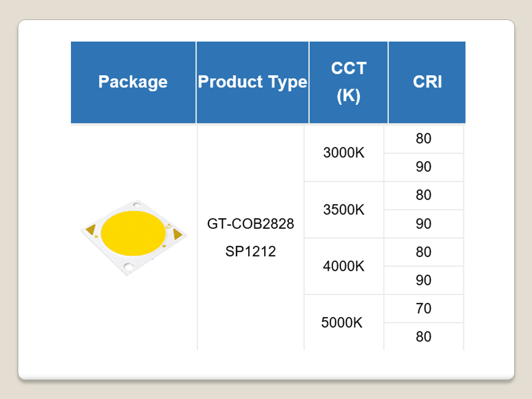Click the CRI 70 cell for 5000K
The image size is (532, 399).
point(423,309)
